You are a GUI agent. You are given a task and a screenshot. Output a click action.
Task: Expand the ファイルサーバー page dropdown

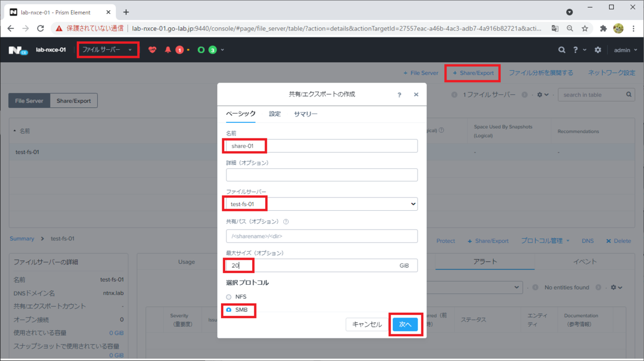pyautogui.click(x=108, y=49)
